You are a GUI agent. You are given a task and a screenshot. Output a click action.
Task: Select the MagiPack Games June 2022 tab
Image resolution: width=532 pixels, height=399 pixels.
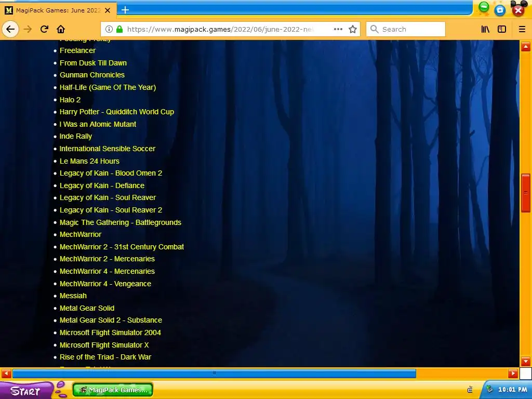58,10
